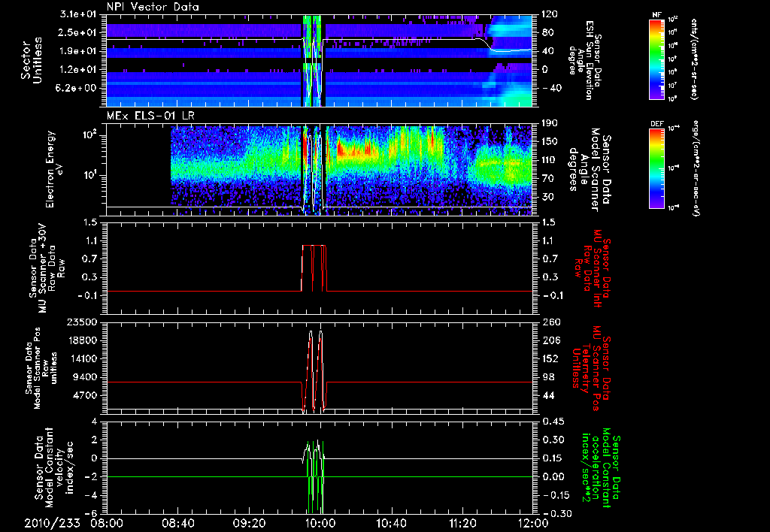
Task: Click the "152" telemetry tick value
Action: [x=550, y=358]
